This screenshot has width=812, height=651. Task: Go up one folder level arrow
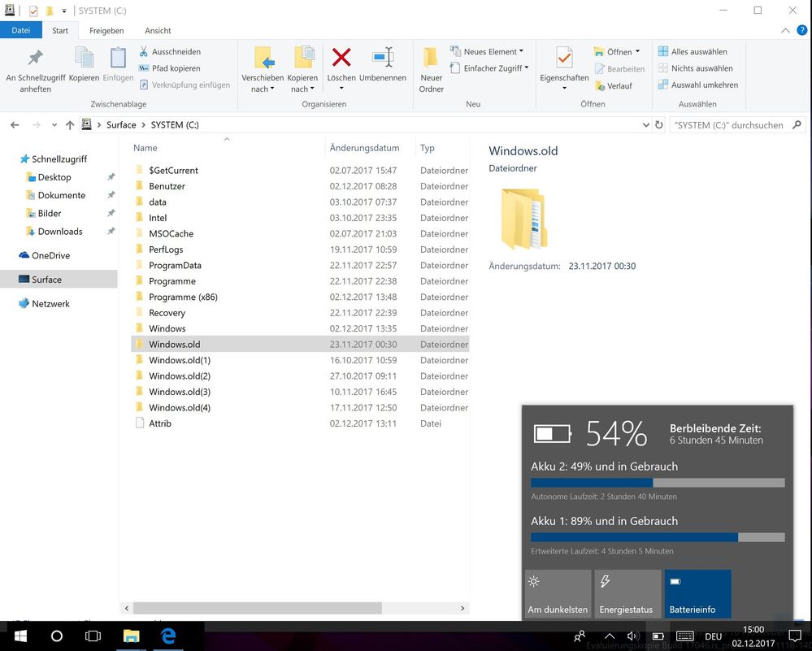click(x=70, y=125)
